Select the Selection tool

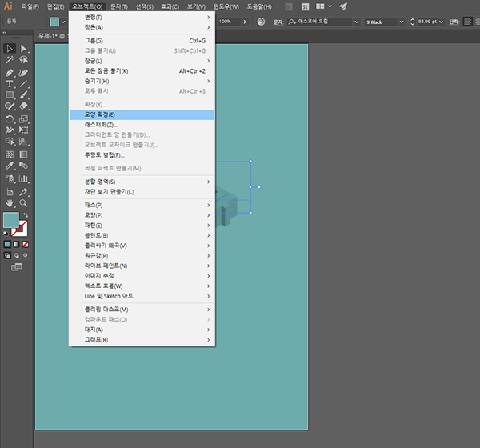[x=10, y=48]
